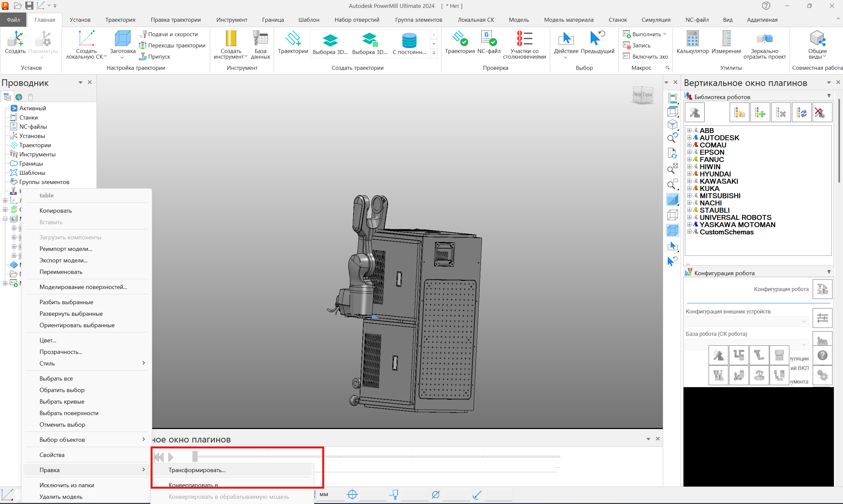The image size is (843, 504).
Task: Click the Припуск button
Action: pyautogui.click(x=155, y=56)
